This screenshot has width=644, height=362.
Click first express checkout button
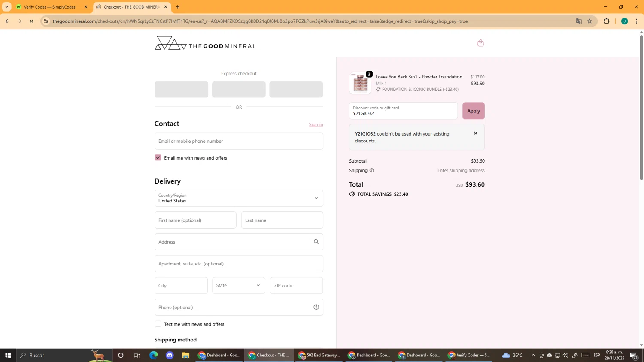coord(181,90)
